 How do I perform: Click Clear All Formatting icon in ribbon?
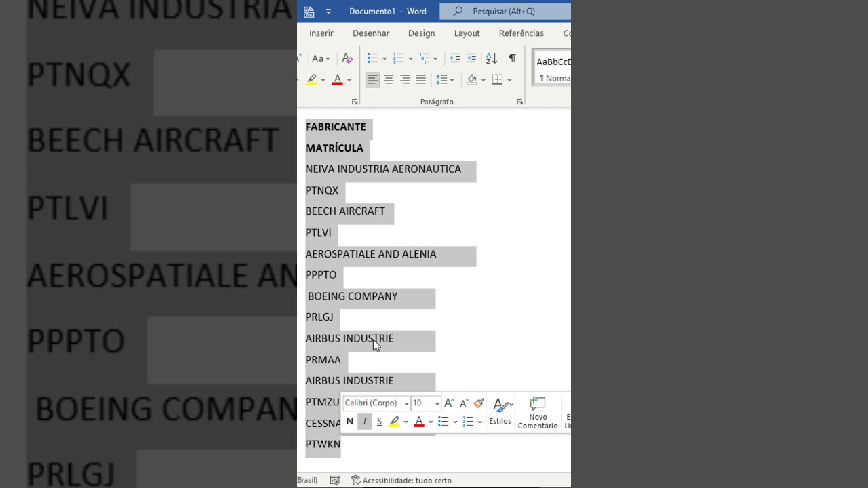click(x=347, y=59)
